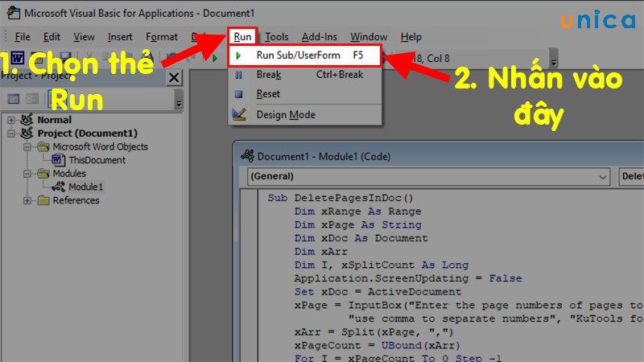The image size is (644, 362).
Task: Close the Project explorer panel
Action: [174, 77]
